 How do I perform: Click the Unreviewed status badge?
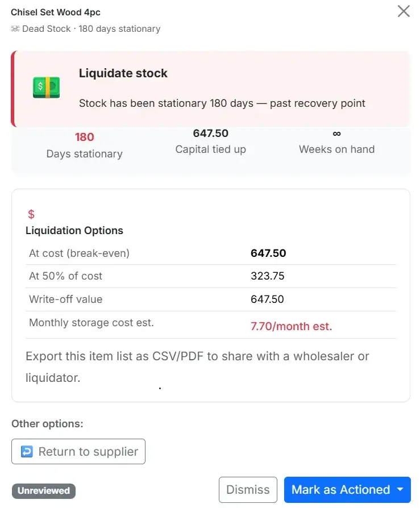(x=44, y=490)
